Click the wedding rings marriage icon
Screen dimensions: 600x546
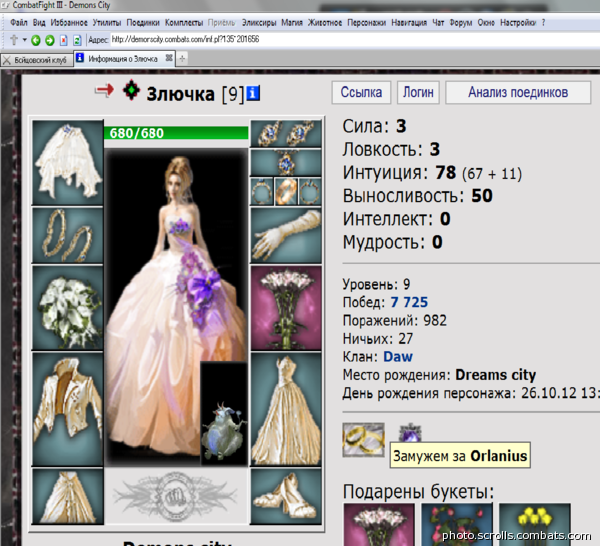click(x=364, y=440)
